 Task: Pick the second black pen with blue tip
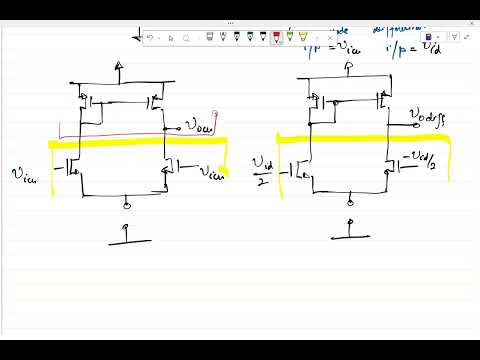[x=250, y=37]
